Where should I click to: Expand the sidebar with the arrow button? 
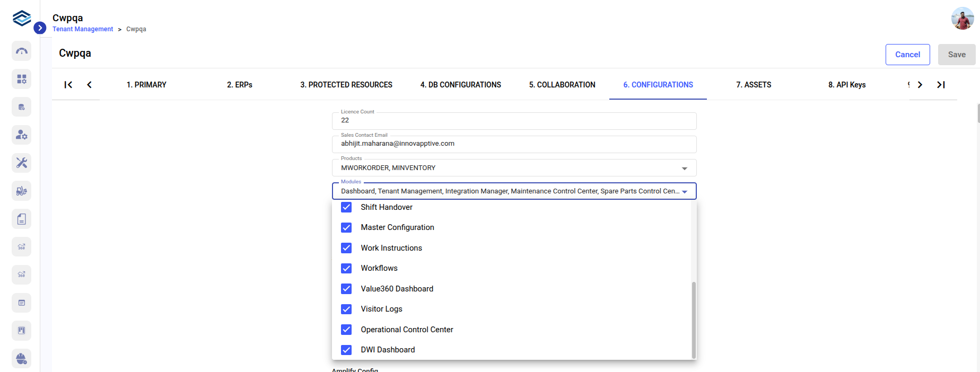pyautogui.click(x=40, y=28)
